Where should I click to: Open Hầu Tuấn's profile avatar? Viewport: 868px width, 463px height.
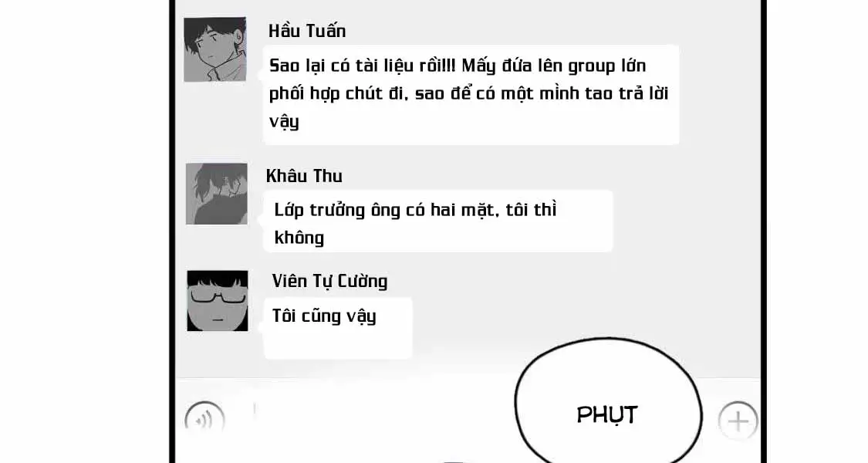click(214, 49)
